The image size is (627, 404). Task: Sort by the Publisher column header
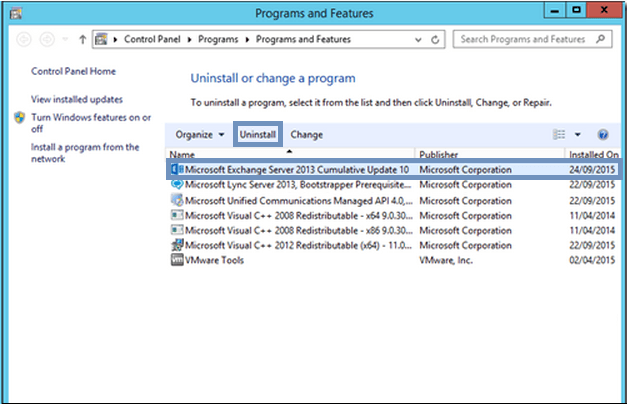click(489, 154)
